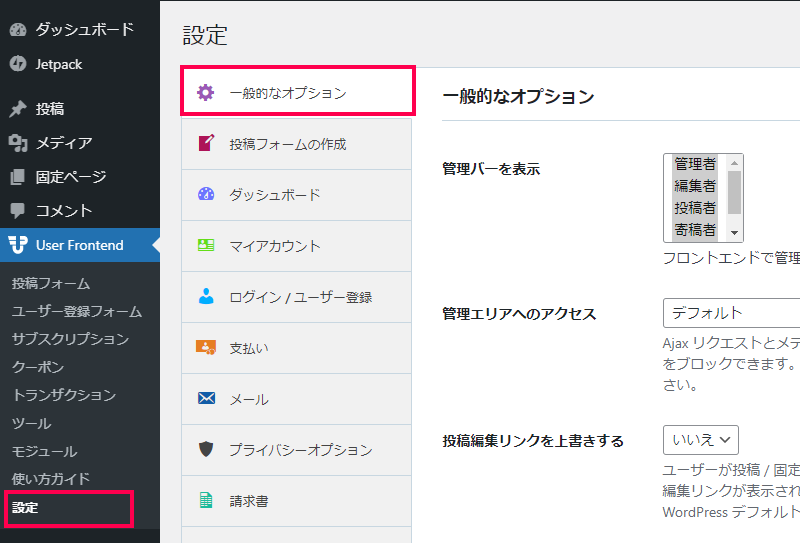
Task: Click the role list scrollbar thumb
Action: (734, 192)
